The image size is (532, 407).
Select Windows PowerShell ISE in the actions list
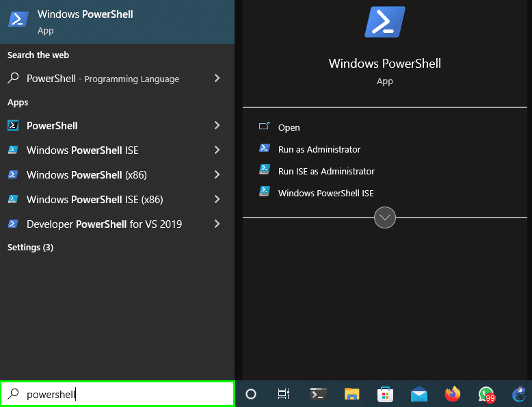pyautogui.click(x=325, y=193)
